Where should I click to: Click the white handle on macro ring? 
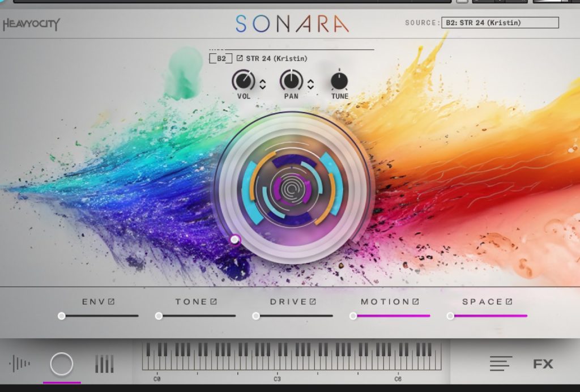click(x=235, y=240)
